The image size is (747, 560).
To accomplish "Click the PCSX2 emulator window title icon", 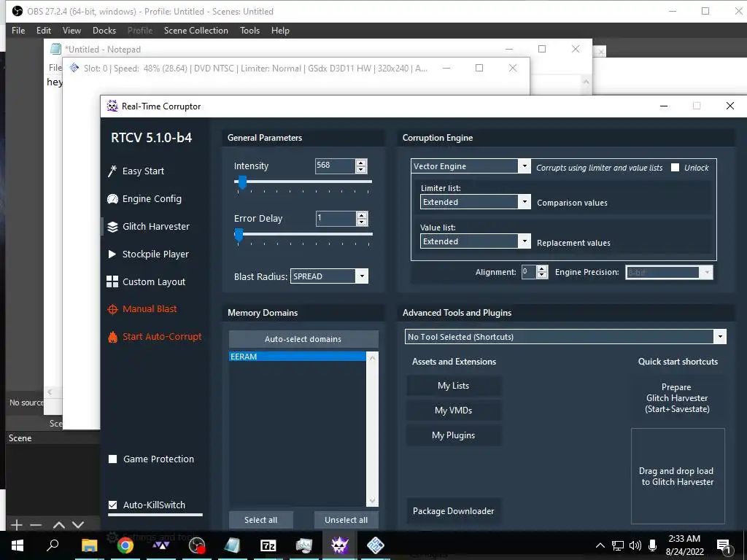I will [x=74, y=68].
